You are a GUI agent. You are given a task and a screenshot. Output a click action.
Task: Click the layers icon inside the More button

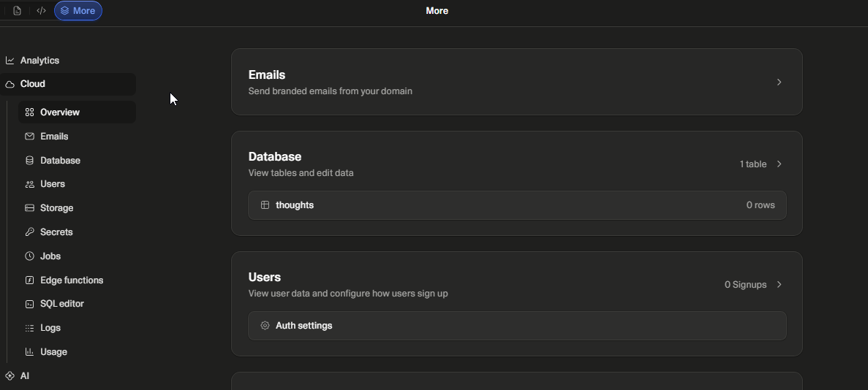pos(65,10)
